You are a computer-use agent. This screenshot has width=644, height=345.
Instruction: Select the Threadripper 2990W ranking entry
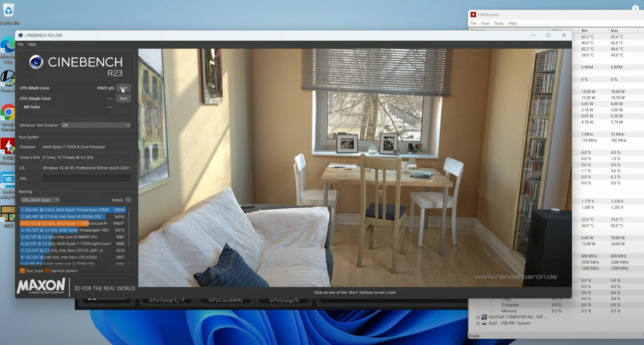73,210
